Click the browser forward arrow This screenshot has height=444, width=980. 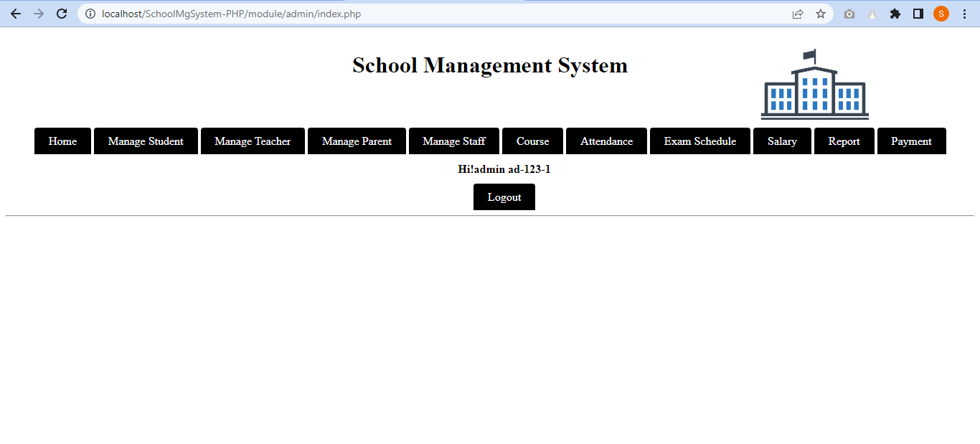(39, 13)
